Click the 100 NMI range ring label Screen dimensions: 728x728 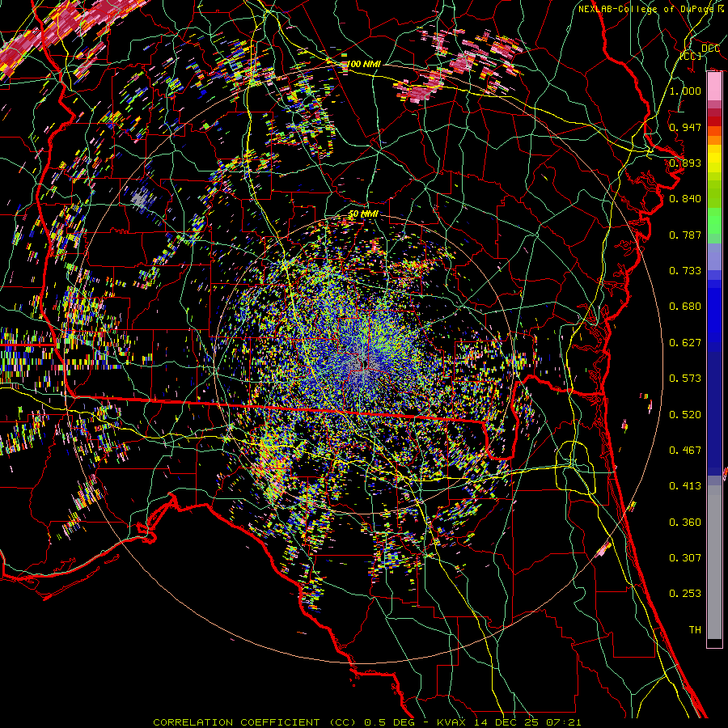(x=363, y=64)
